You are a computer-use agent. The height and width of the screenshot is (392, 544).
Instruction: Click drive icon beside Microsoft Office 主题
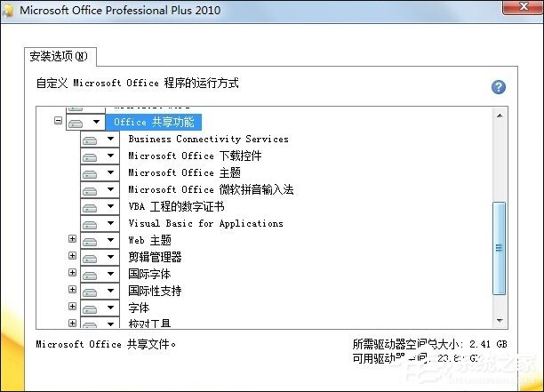click(x=90, y=173)
